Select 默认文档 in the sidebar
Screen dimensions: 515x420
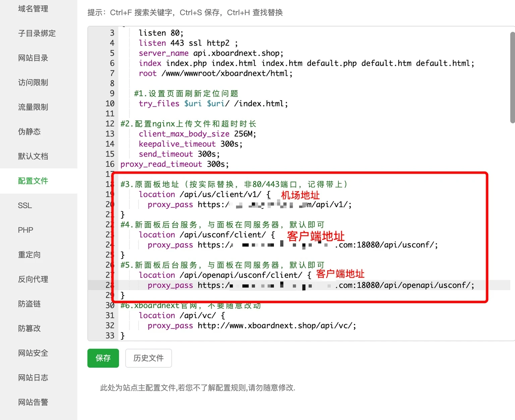coord(33,156)
